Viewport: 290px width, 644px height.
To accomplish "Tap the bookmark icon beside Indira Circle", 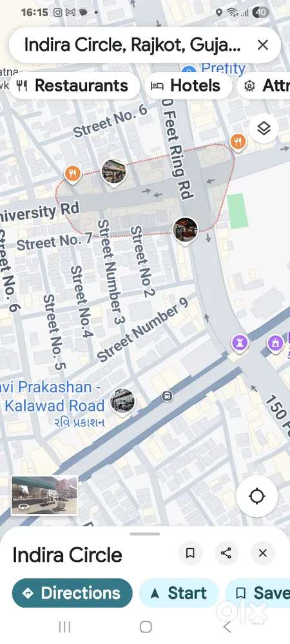I will (189, 553).
